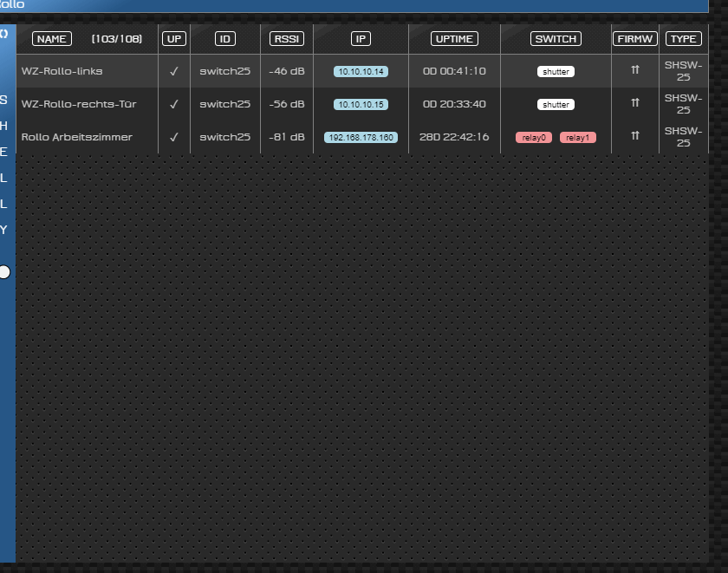Open the 192.168.178.160 device link

coord(361,138)
